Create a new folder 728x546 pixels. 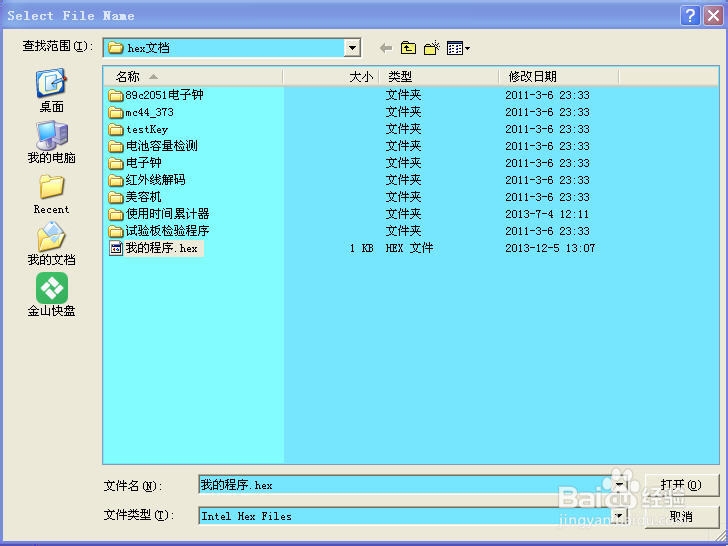tap(432, 48)
